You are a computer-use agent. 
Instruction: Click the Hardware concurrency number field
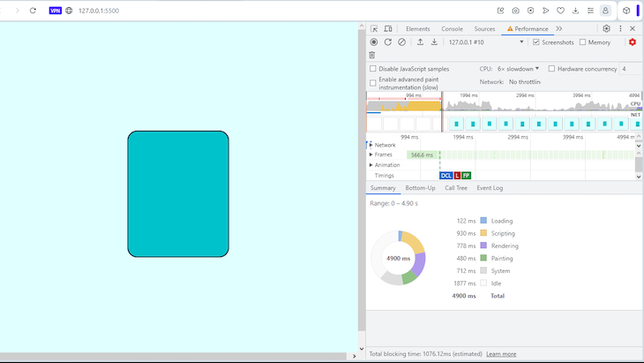(x=630, y=68)
